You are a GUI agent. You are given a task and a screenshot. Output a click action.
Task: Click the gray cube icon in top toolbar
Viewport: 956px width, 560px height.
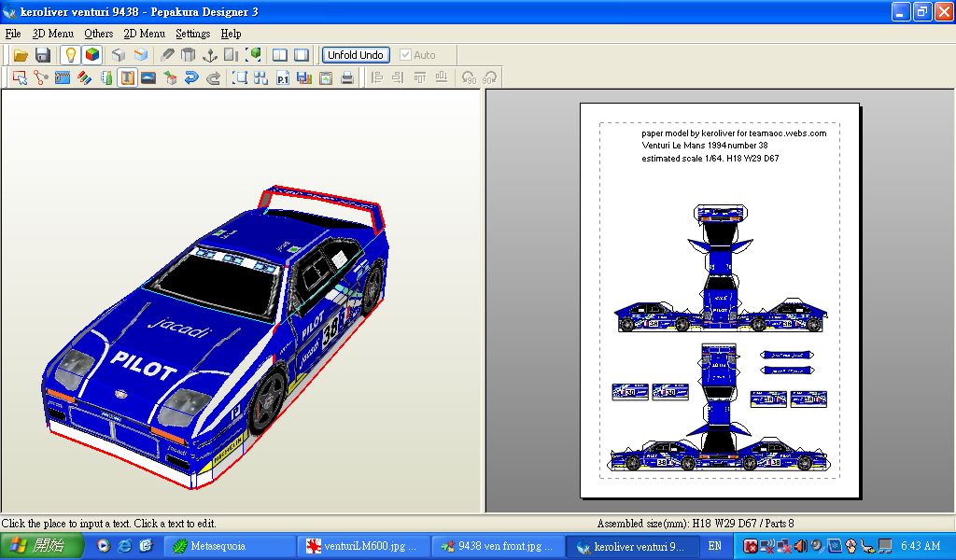click(x=119, y=55)
